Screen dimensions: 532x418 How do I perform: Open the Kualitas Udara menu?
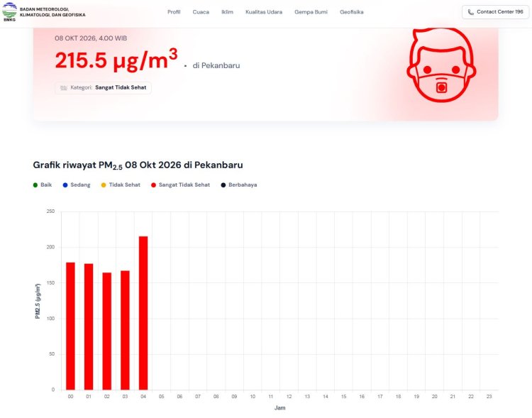coord(264,12)
